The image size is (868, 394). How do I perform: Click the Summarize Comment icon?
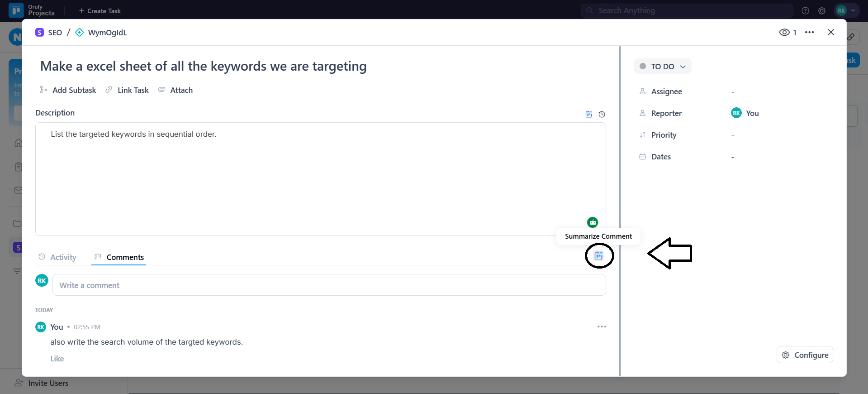(x=598, y=256)
